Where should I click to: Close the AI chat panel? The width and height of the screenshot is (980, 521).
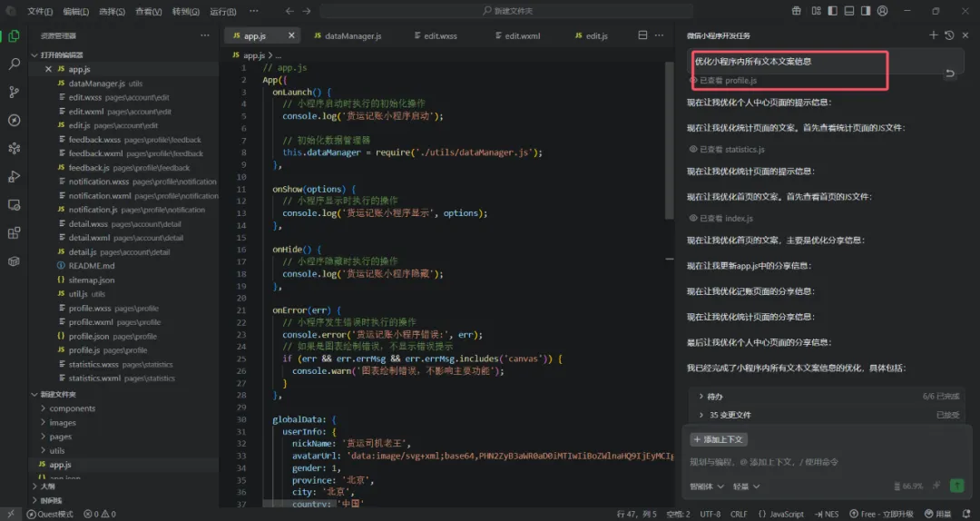click(965, 35)
